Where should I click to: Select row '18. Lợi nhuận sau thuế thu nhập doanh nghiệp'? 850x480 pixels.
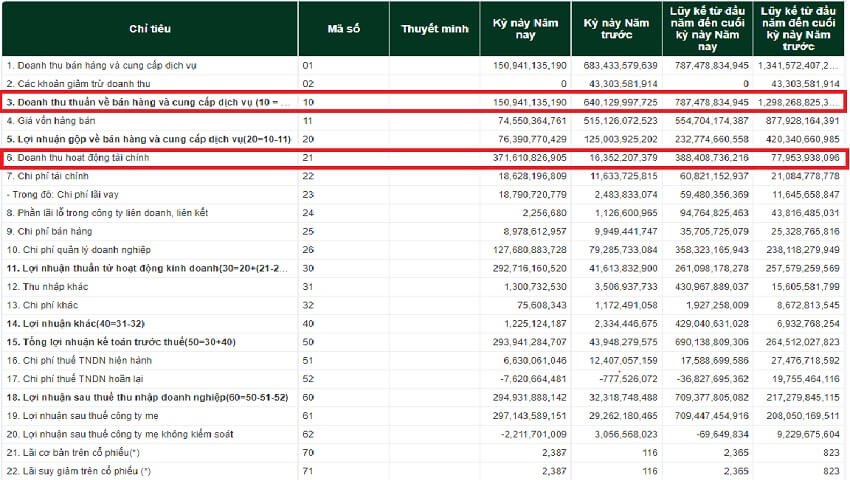423,398
